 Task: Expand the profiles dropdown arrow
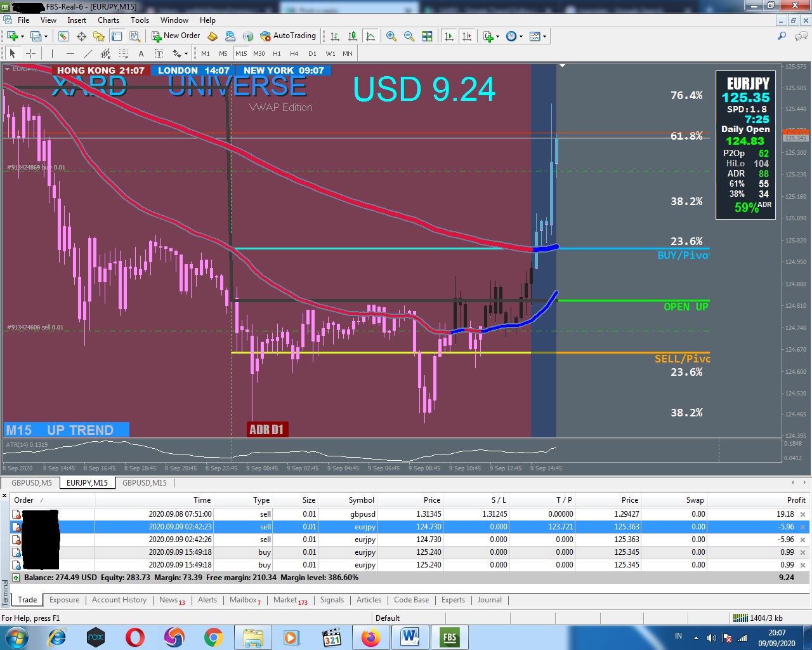pyautogui.click(x=46, y=36)
